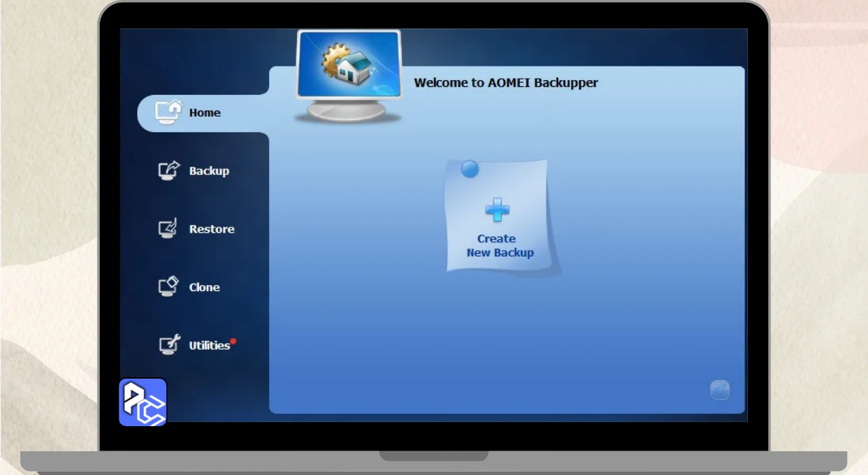Viewport: 868px width, 475px height.
Task: Click the red notification dot beside Utilities
Action: [x=233, y=341]
